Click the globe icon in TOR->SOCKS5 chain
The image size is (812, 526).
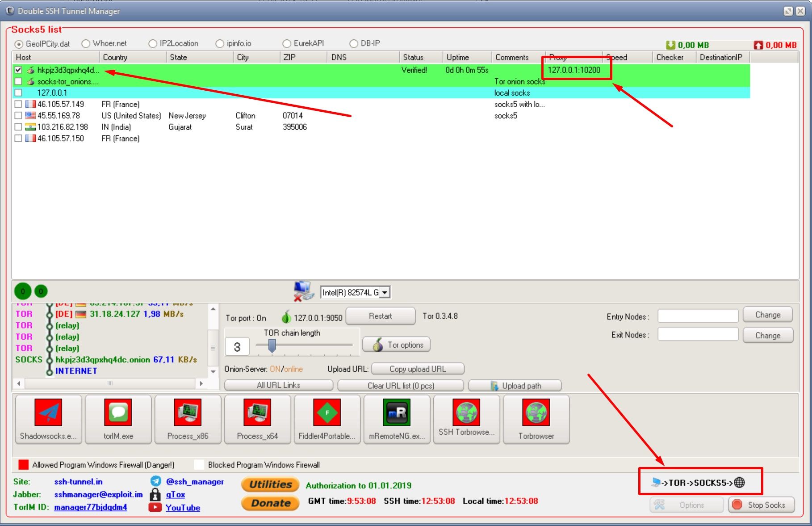coord(740,482)
